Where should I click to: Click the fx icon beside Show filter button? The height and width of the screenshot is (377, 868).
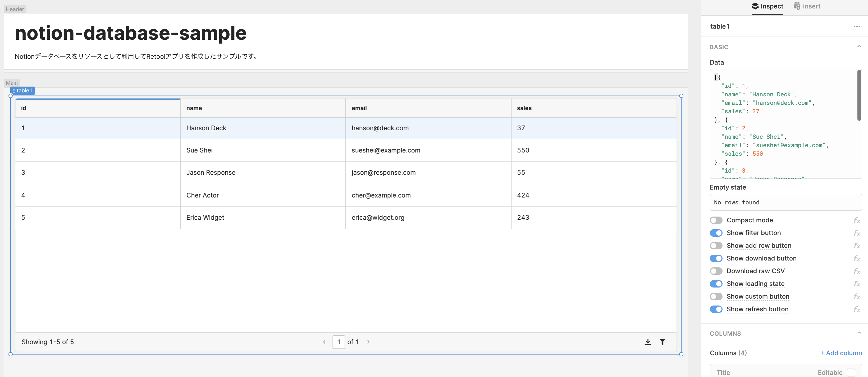click(x=857, y=233)
